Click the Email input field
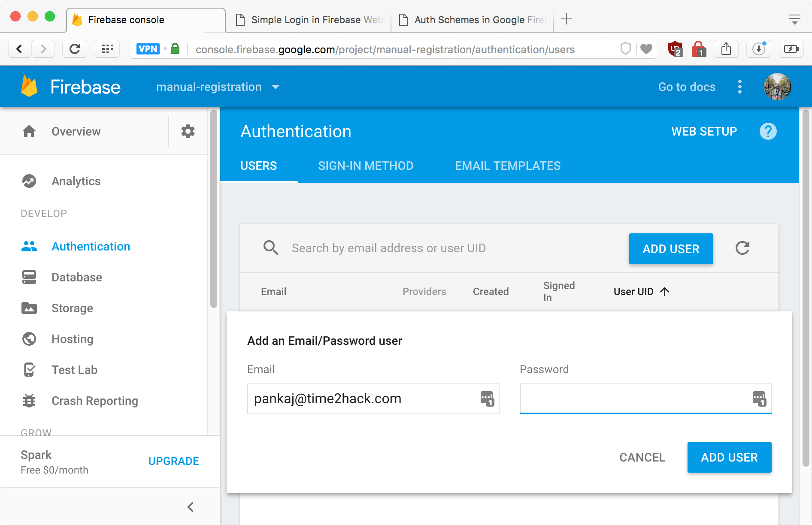Screen dimensions: 812x525 [373, 398]
